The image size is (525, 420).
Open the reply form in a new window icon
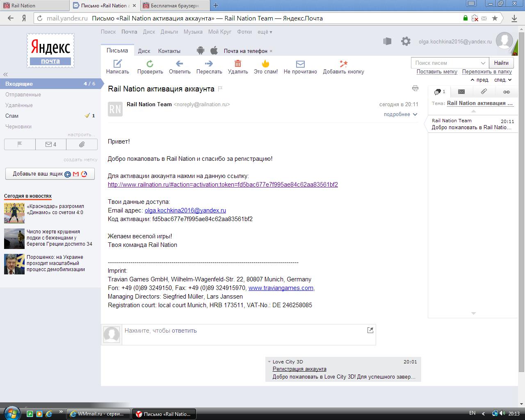(370, 330)
